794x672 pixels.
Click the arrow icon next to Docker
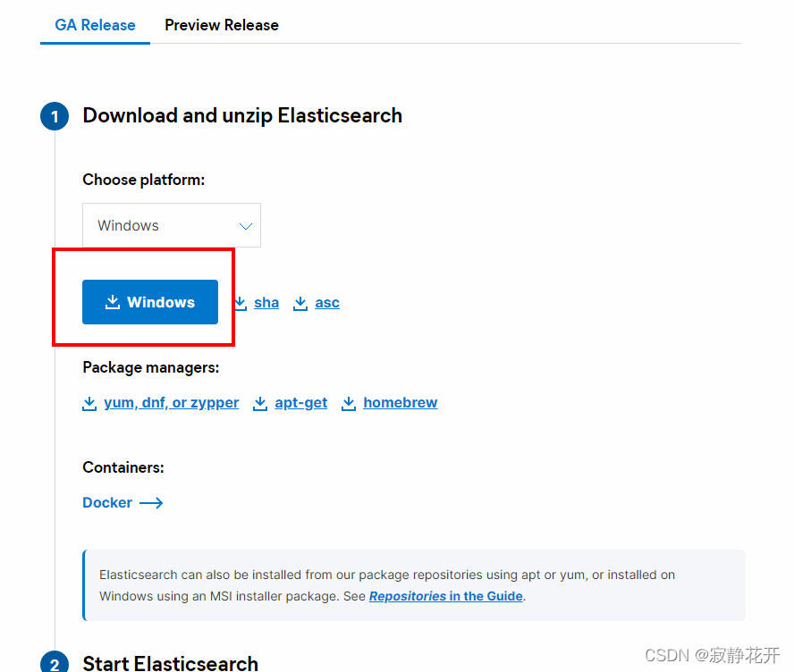(x=151, y=503)
